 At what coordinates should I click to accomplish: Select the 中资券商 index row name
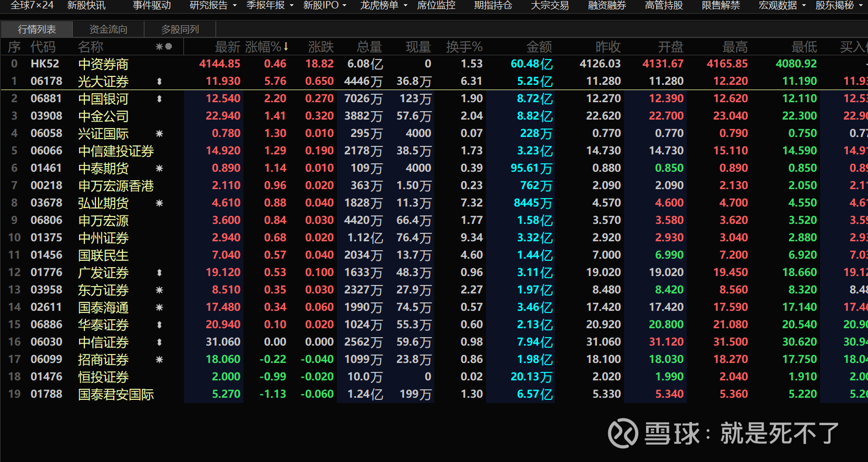pyautogui.click(x=103, y=64)
